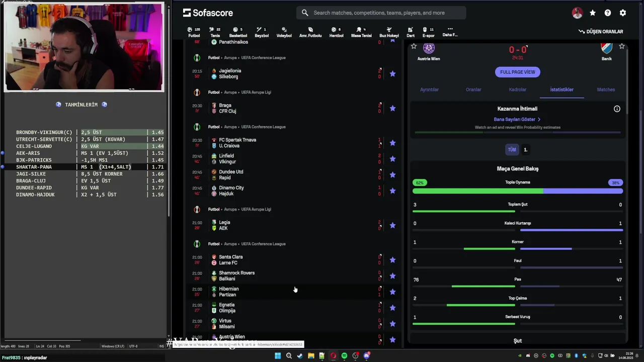Open the E-spor category
Screen dimensions: 644x362
(x=428, y=32)
